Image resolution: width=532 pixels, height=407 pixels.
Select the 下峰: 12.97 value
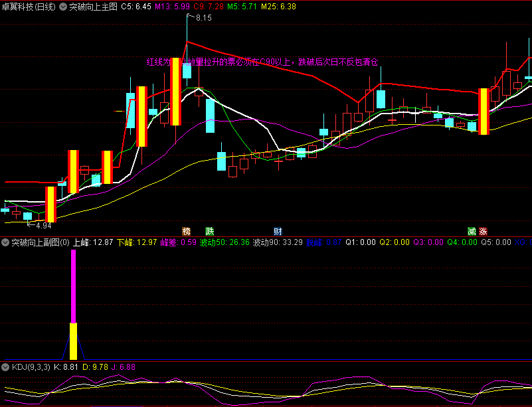click(137, 242)
